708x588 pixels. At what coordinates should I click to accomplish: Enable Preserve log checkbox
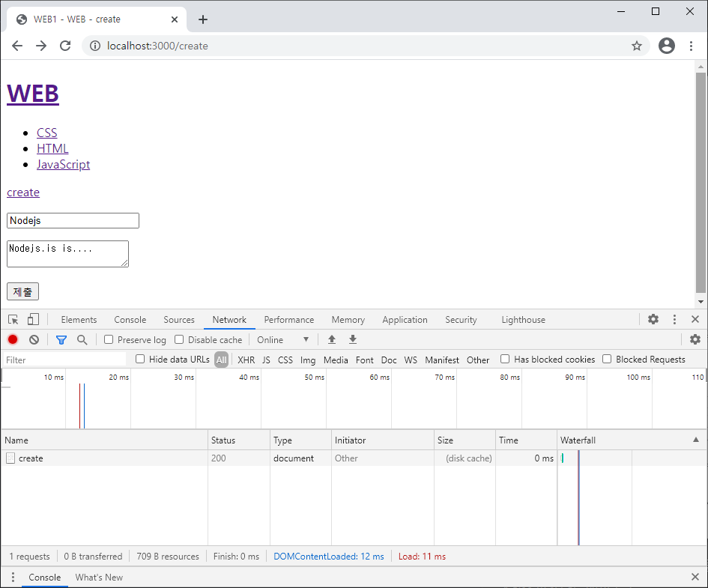point(109,339)
